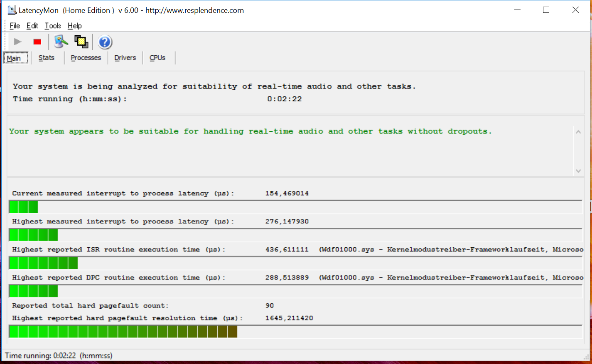Click the yellow overlapping windows toolbar icon
592x364 pixels.
tap(81, 42)
